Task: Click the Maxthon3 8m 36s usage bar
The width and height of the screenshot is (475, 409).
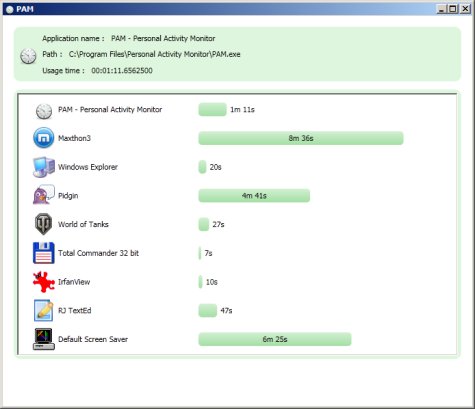Action: coord(301,138)
